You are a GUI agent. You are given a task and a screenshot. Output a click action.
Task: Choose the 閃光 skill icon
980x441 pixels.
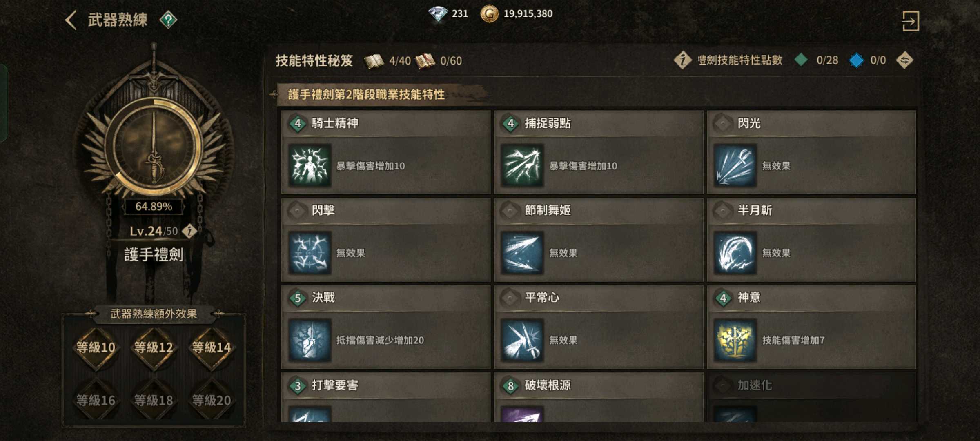[735, 165]
